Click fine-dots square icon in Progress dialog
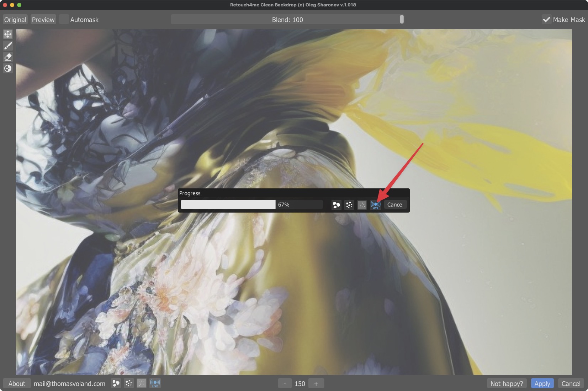 click(362, 205)
